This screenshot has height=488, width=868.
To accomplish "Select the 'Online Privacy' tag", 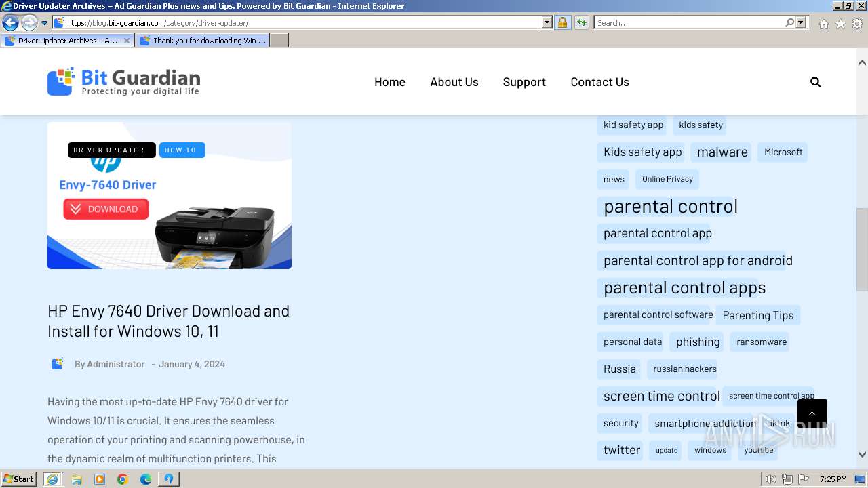I will [667, 179].
